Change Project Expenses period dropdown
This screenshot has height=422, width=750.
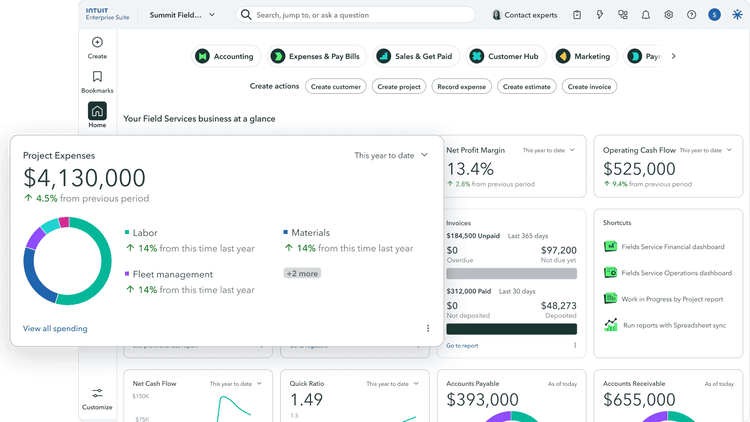391,155
